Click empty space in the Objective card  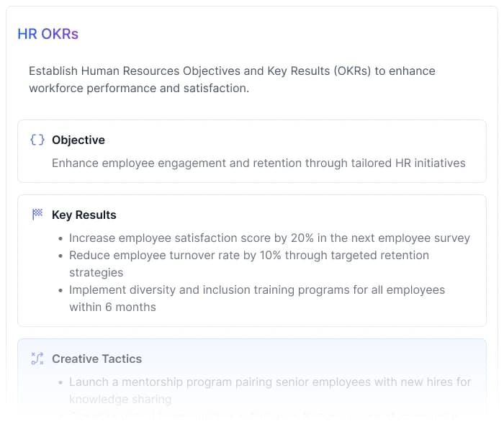pos(324,140)
